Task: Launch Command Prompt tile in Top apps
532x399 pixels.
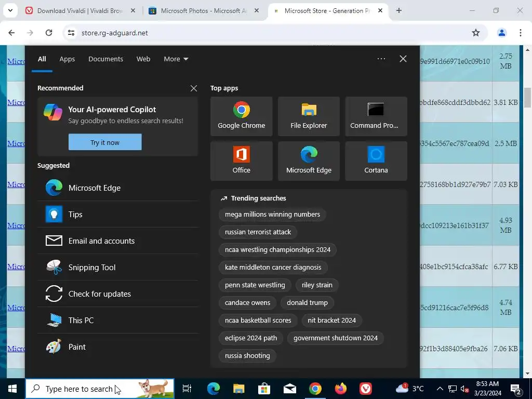Action: [376, 116]
